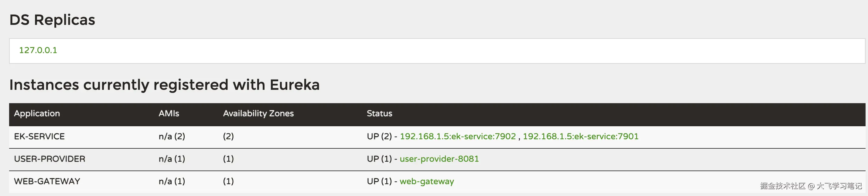Click the Application column header
The image size is (868, 196).
point(37,113)
